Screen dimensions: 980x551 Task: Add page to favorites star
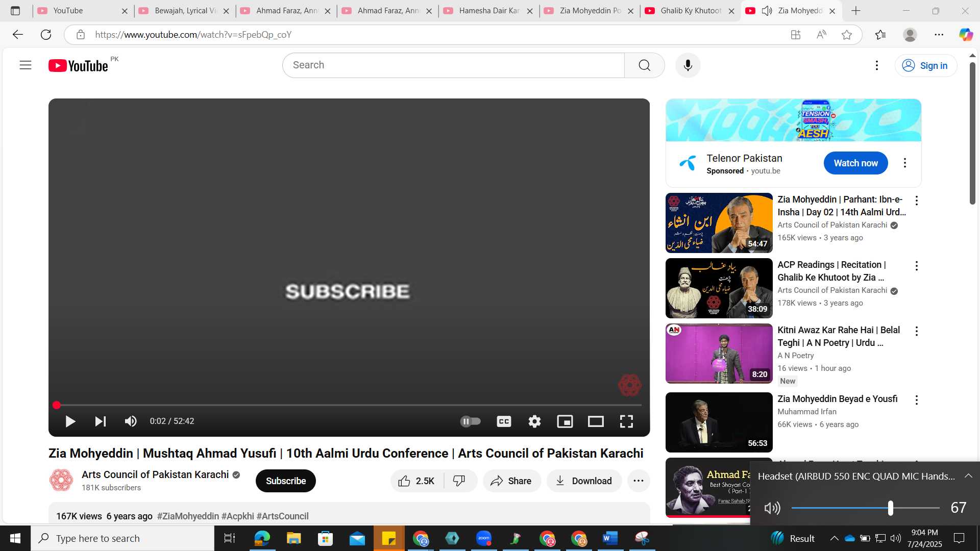pyautogui.click(x=847, y=35)
